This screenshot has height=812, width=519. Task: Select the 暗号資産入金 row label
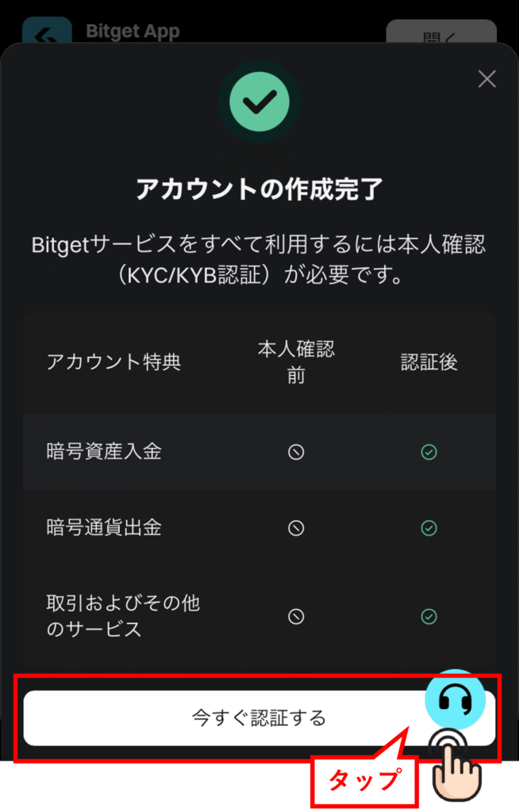[104, 452]
